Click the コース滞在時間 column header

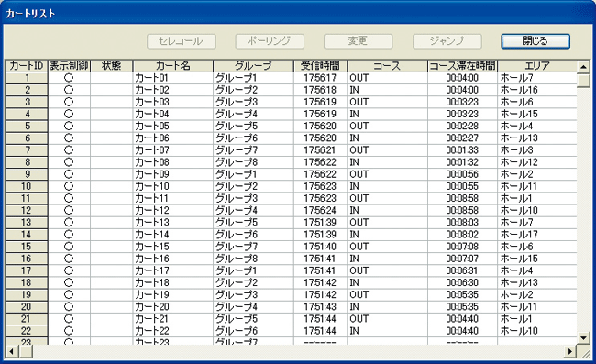click(x=462, y=66)
